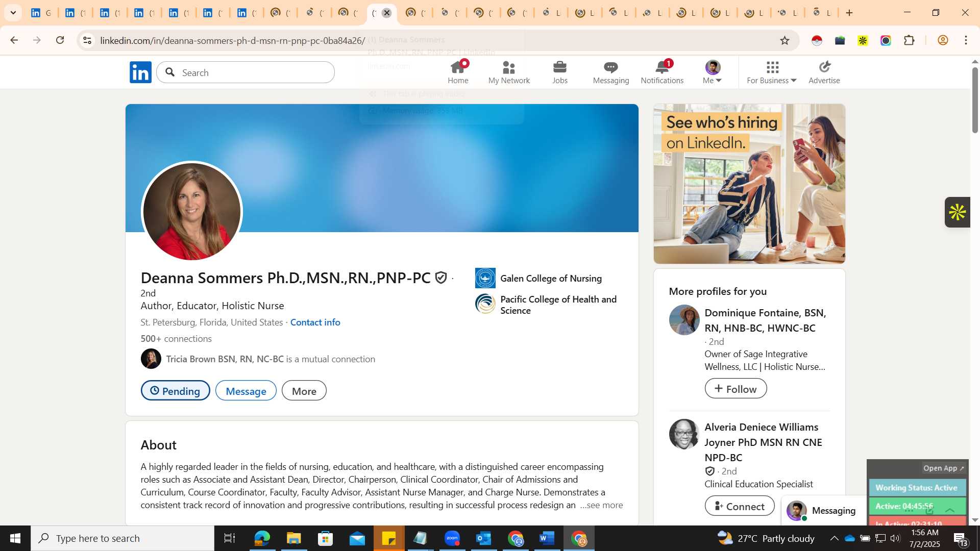The image size is (980, 551).
Task: Expand the Messaging overlay panel
Action: [x=824, y=510]
